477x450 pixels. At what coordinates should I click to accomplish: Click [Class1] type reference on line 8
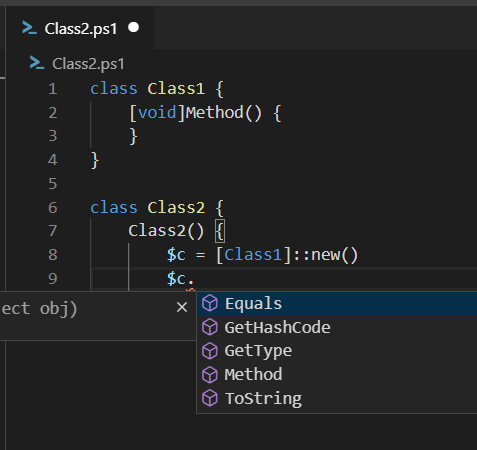tap(253, 255)
